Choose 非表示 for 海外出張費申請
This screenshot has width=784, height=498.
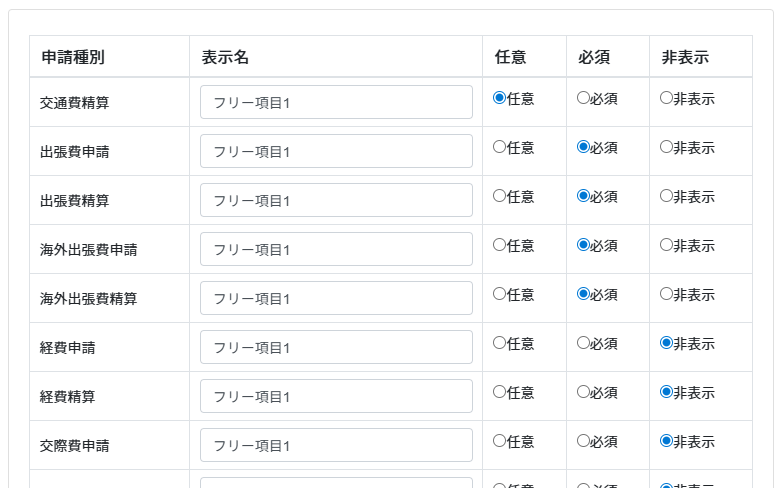667,245
